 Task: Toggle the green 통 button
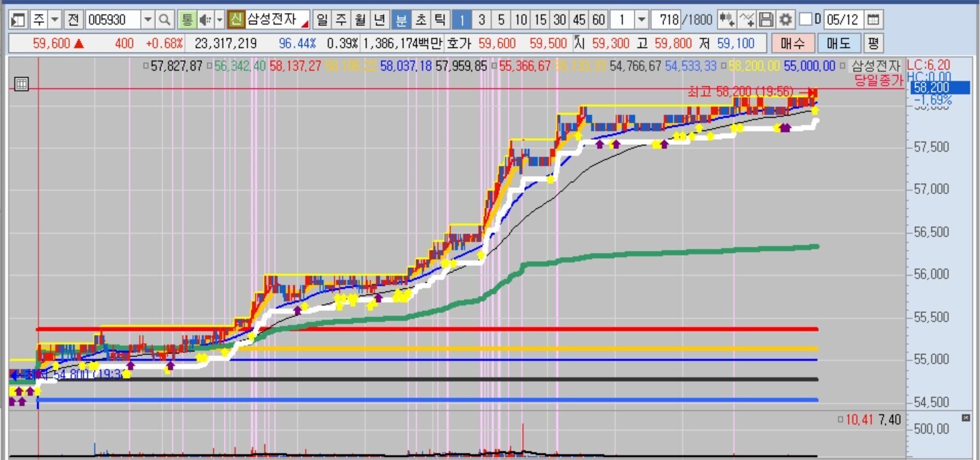click(x=186, y=19)
